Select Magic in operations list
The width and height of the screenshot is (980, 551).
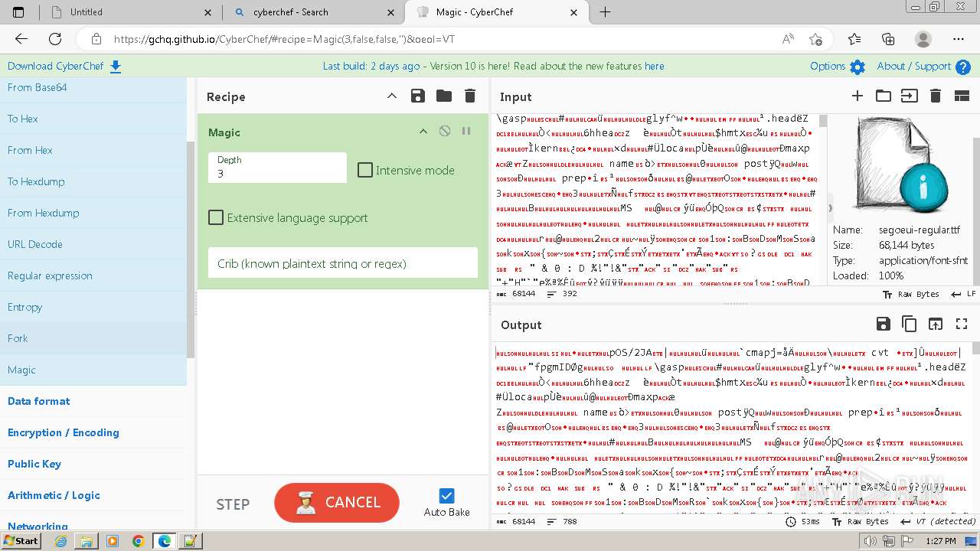click(93, 370)
